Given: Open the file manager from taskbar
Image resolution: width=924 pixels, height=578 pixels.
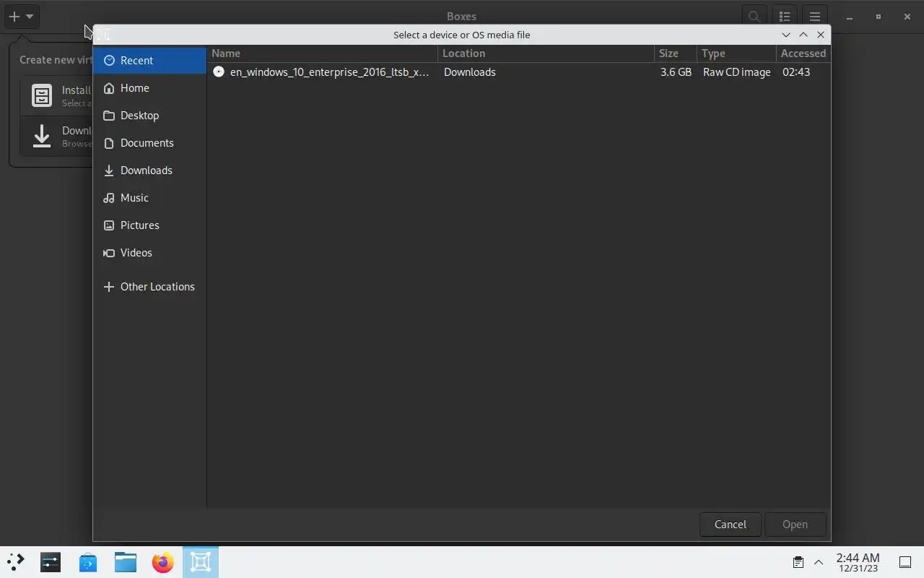Looking at the screenshot, I should tap(126, 562).
